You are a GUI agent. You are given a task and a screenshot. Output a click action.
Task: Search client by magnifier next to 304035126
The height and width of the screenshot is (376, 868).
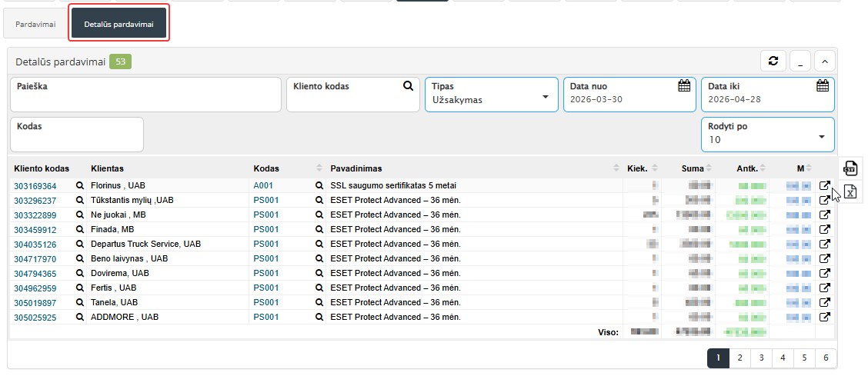[80, 244]
